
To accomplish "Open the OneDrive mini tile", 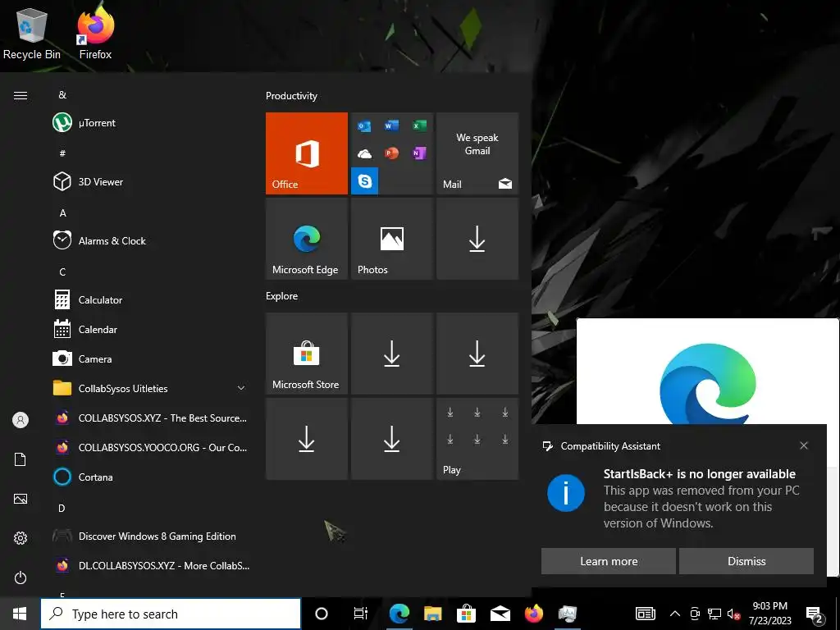I will 365,153.
